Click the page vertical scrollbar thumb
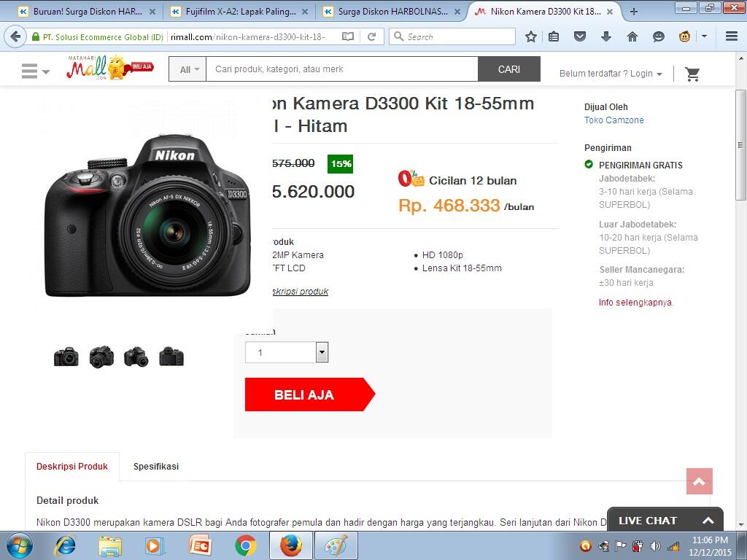The width and height of the screenshot is (747, 560). [740, 144]
